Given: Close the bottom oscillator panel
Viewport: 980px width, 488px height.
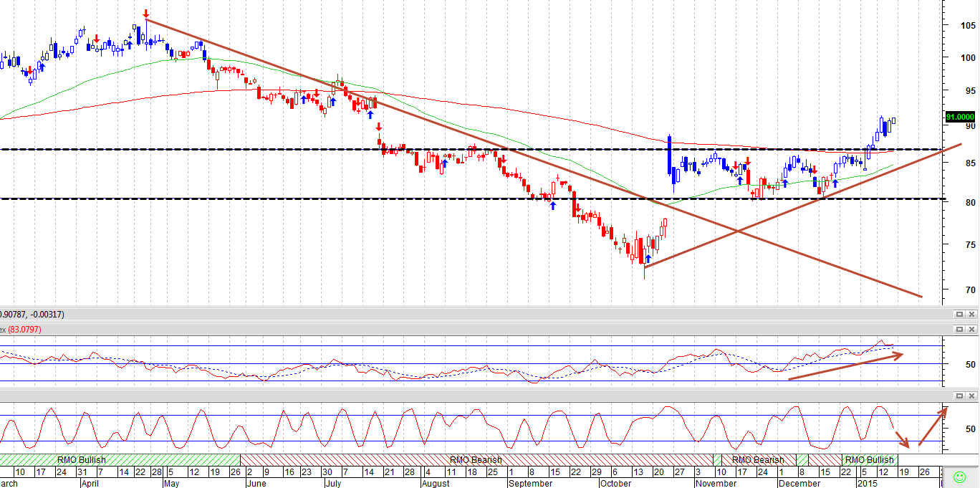Looking at the screenshot, I should pyautogui.click(x=971, y=396).
